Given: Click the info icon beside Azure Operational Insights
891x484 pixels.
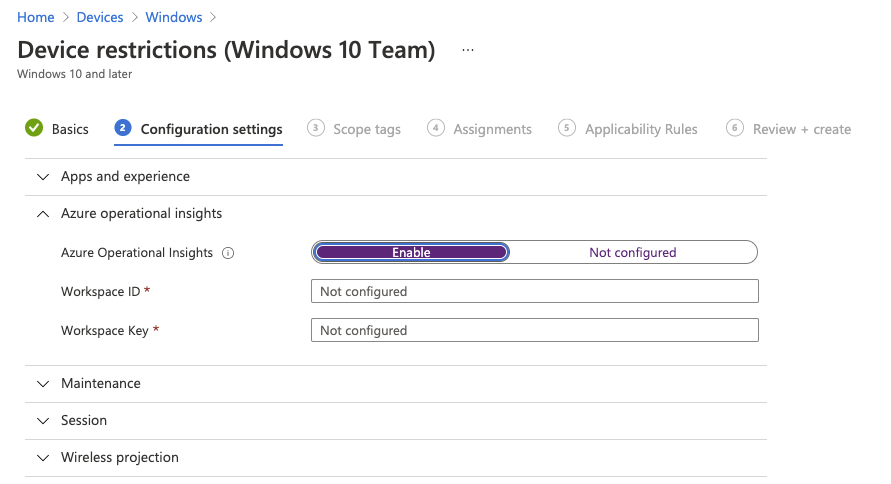Looking at the screenshot, I should tap(228, 253).
